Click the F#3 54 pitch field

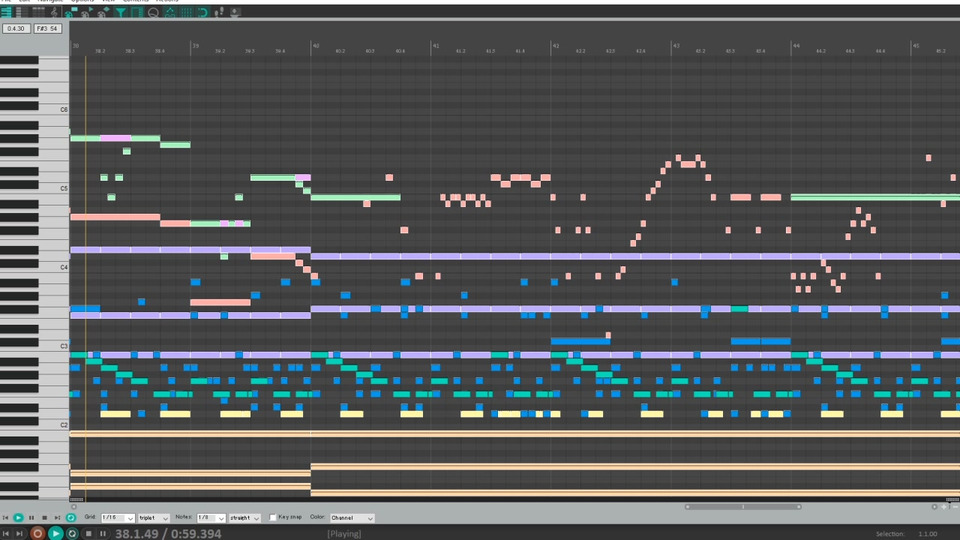click(47, 29)
